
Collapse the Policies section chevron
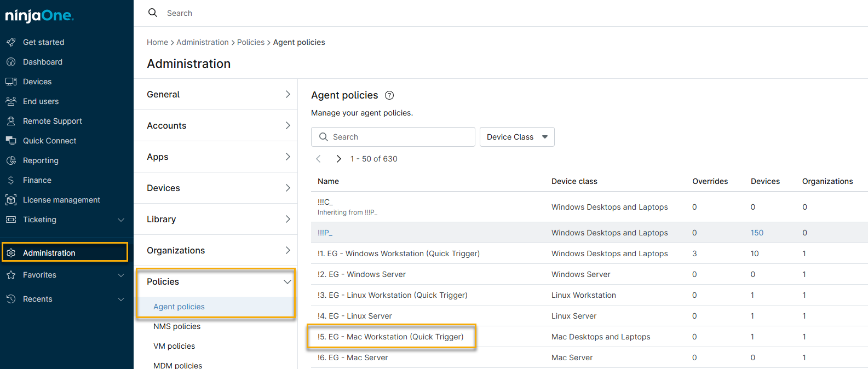coord(287,281)
